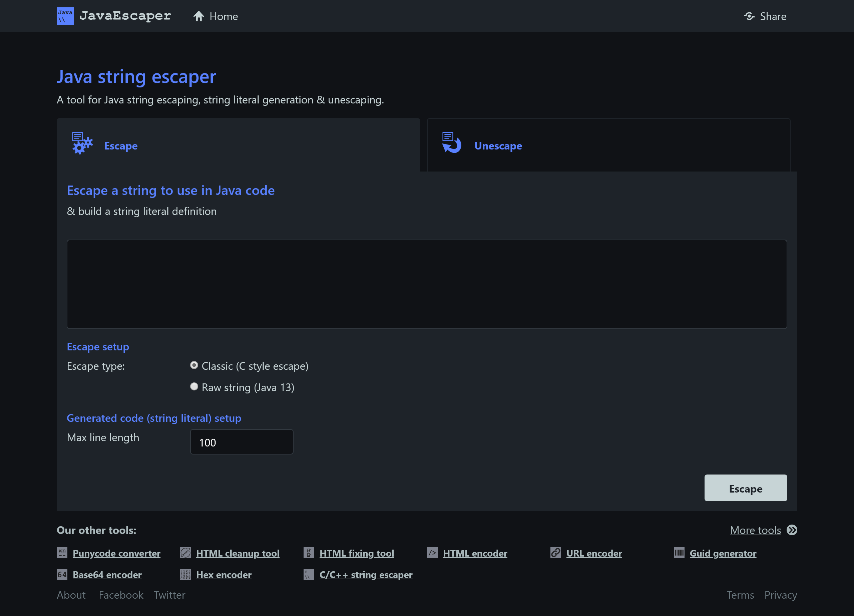This screenshot has width=854, height=616.
Task: Click the Unescape arrow icon
Action: (452, 142)
